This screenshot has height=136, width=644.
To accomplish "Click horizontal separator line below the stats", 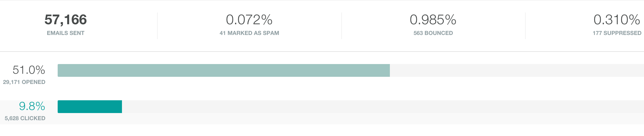I will 322,52.
